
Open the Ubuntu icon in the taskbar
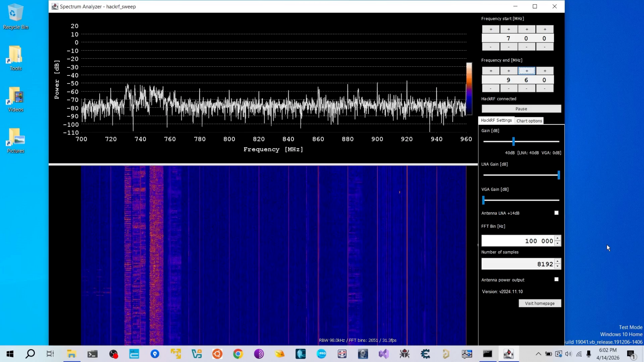coord(217,354)
